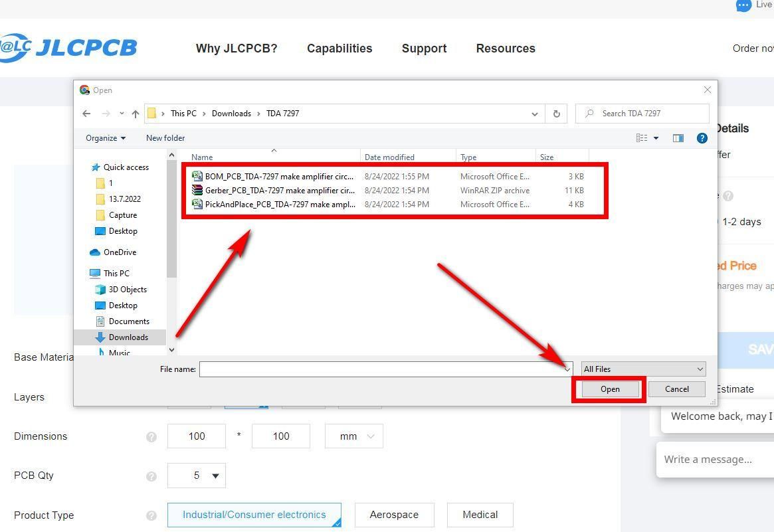Open file dialog help question mark icon
The width and height of the screenshot is (774, 532).
(x=702, y=138)
